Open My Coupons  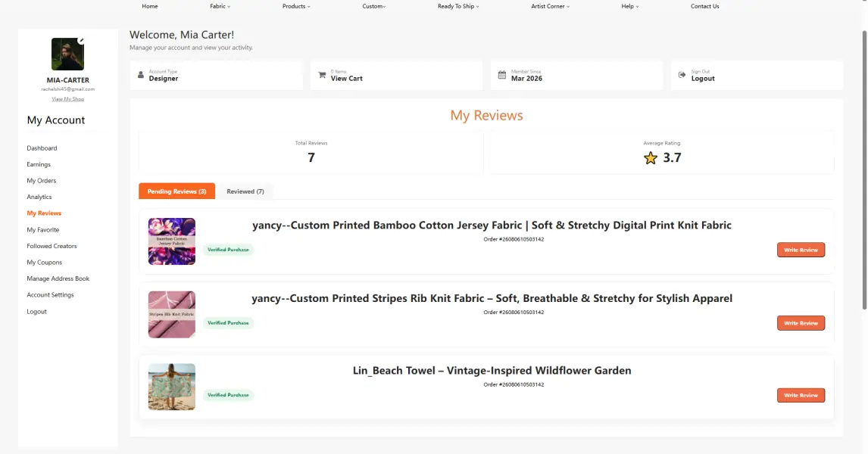click(44, 262)
